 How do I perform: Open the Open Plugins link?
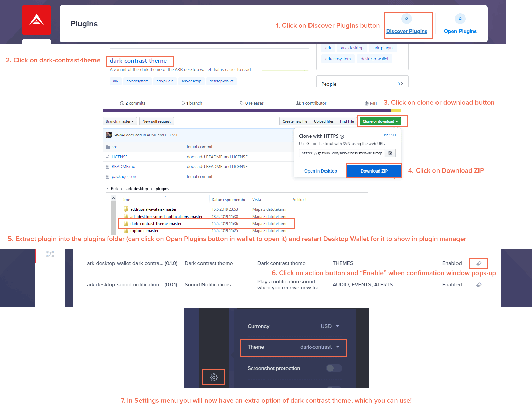pyautogui.click(x=460, y=31)
